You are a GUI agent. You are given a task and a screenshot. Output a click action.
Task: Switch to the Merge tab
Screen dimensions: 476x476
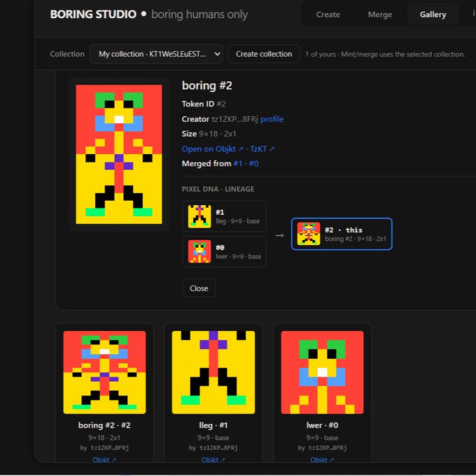pos(380,14)
